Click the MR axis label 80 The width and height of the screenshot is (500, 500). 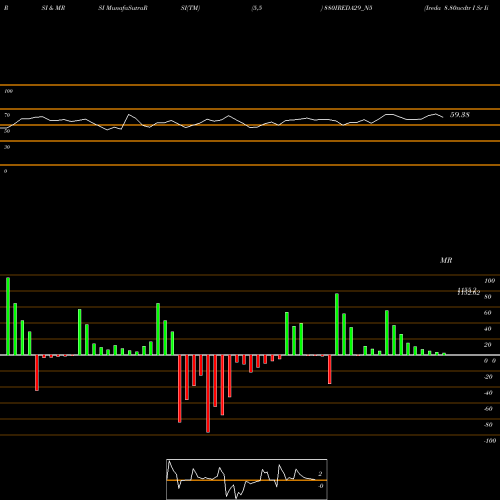click(x=487, y=297)
